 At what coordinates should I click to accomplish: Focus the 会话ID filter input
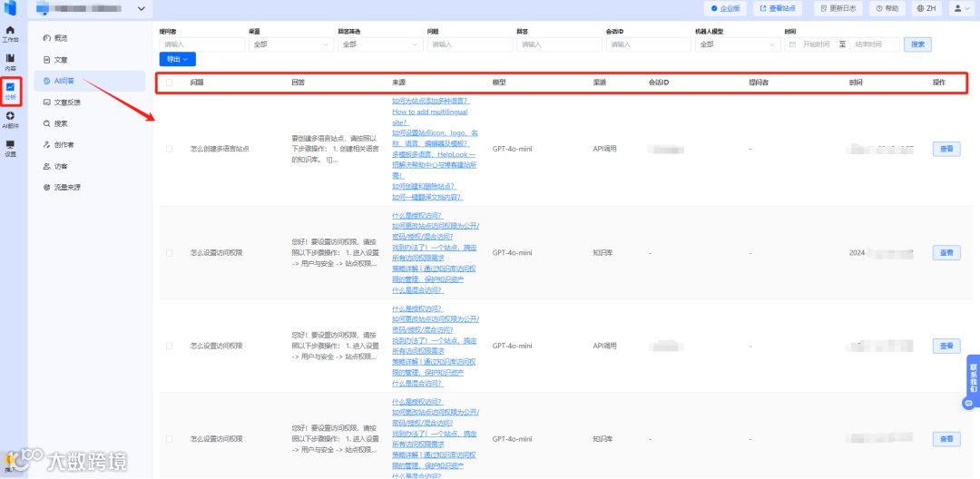pos(648,44)
